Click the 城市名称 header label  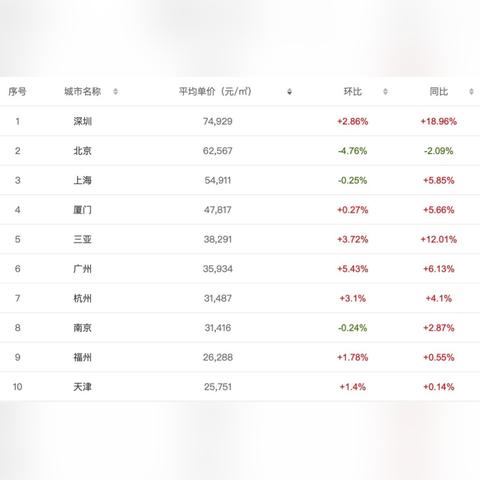[83, 91]
